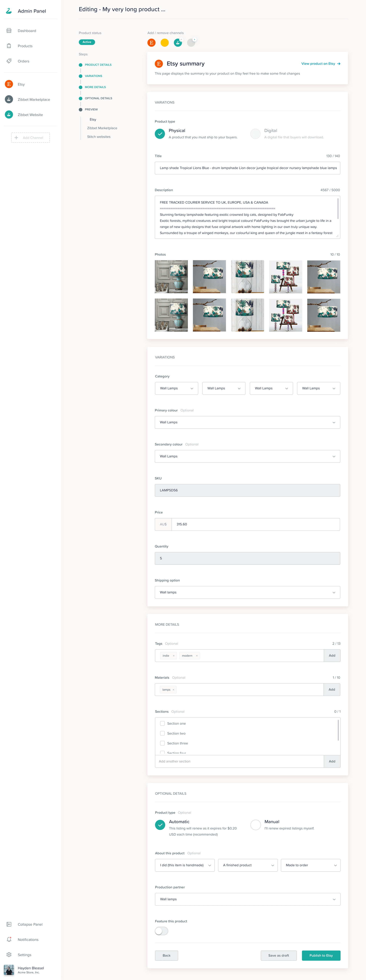Open the Shipping option dropdown
Screen dimensions: 366x980
(x=247, y=592)
